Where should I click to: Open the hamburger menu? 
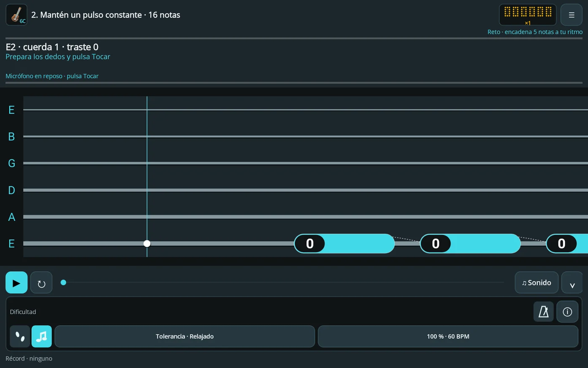coord(571,15)
